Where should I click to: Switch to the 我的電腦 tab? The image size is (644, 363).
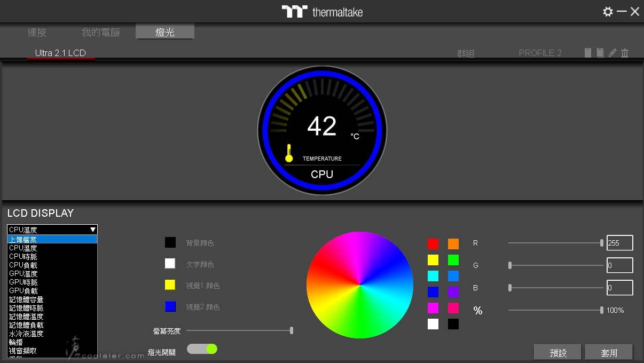(x=100, y=33)
